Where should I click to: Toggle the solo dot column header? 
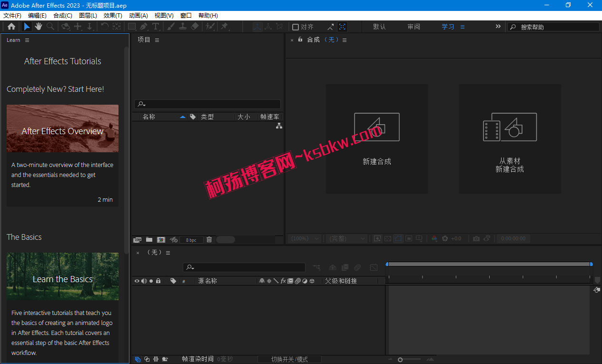click(151, 281)
